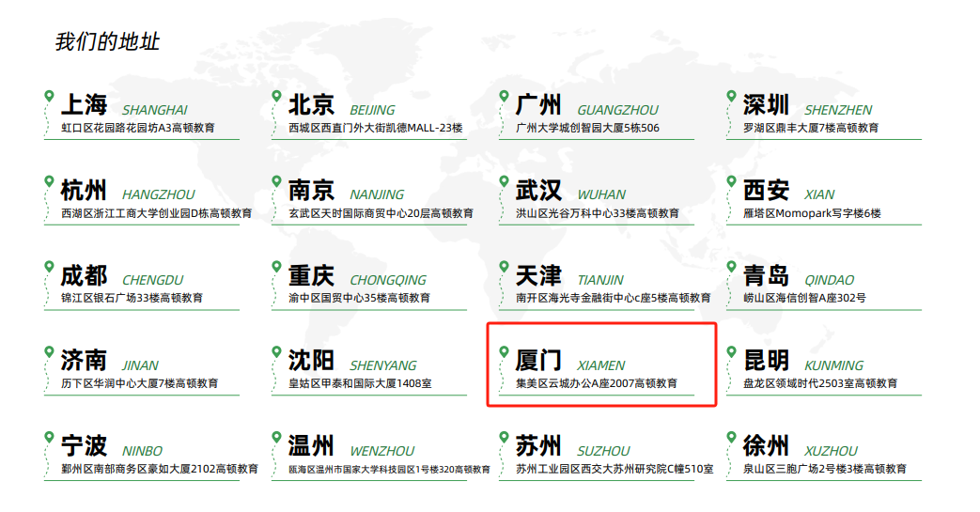
Task: Click the CHONGQING pinyin label
Action: [x=387, y=280]
